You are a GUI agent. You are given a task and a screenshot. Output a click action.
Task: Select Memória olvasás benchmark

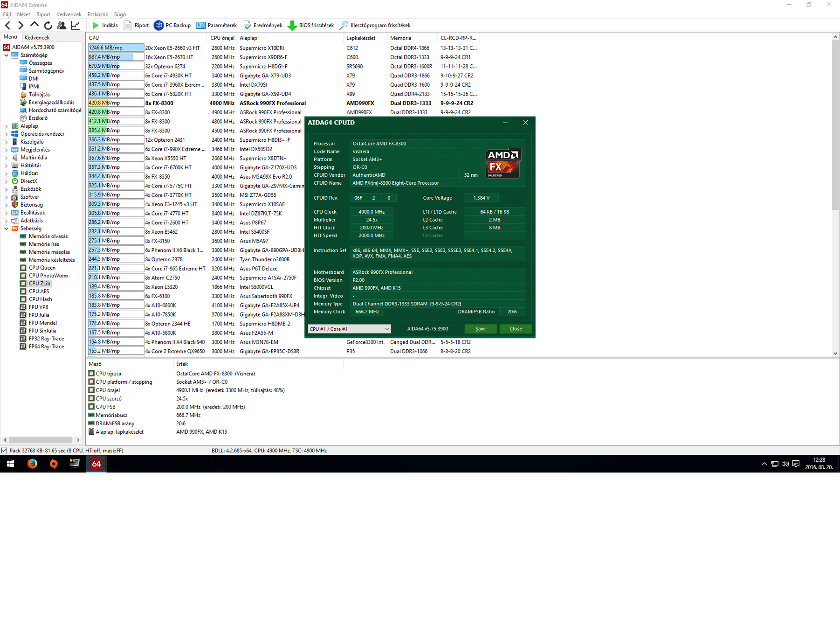coord(48,236)
